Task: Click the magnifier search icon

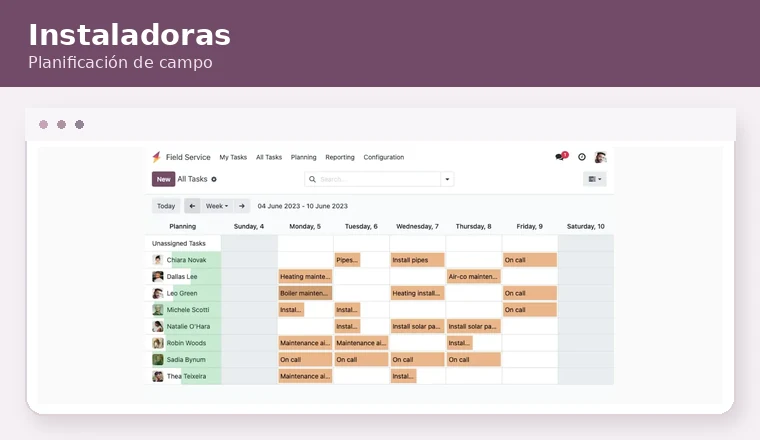Action: coord(312,179)
